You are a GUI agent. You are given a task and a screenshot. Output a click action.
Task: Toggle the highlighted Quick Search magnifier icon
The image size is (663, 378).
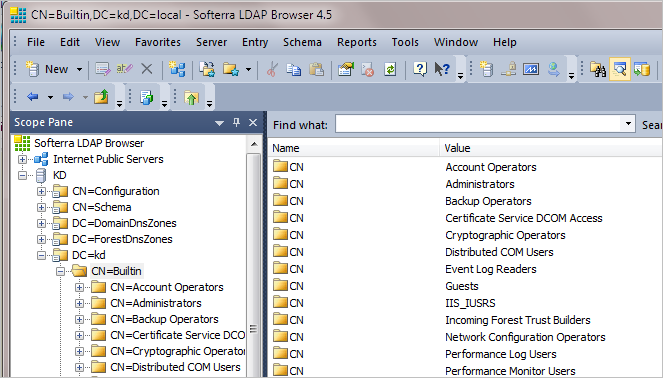coord(619,69)
